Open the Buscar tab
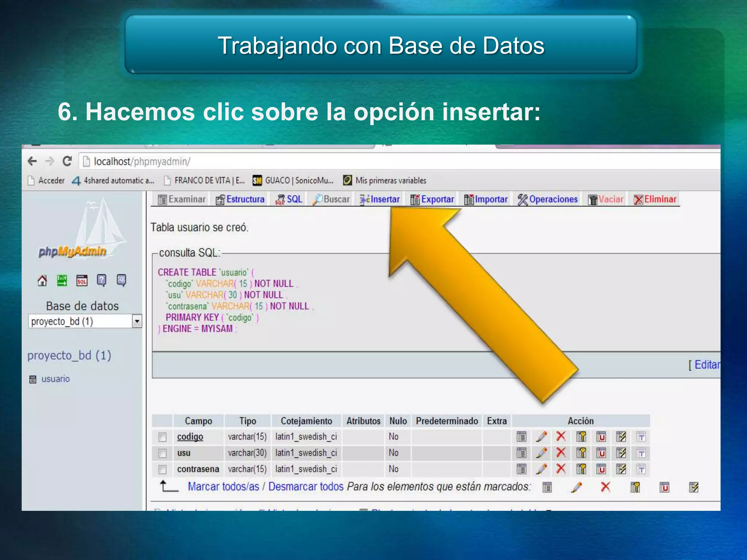The height and width of the screenshot is (560, 747). (331, 199)
